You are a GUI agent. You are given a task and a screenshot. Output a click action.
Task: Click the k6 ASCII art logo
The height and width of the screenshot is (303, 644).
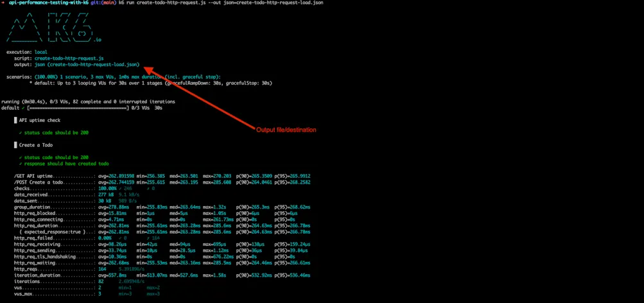[x=53, y=28]
